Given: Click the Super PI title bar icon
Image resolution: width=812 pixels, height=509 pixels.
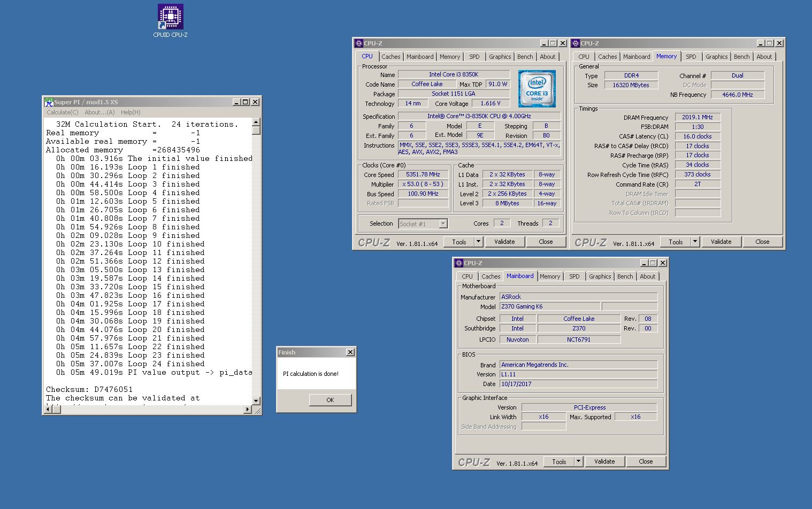Looking at the screenshot, I should tap(49, 102).
